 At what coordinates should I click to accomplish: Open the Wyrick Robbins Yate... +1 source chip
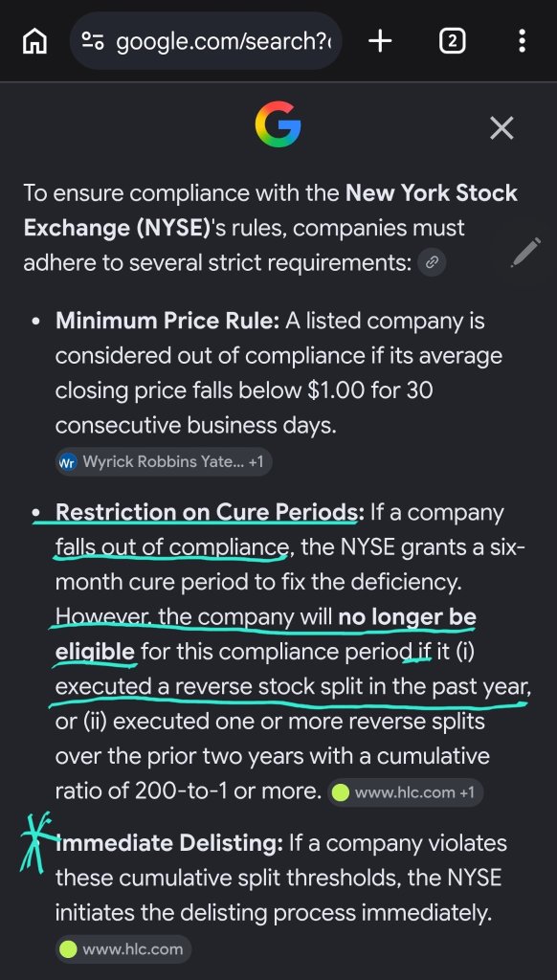164,462
